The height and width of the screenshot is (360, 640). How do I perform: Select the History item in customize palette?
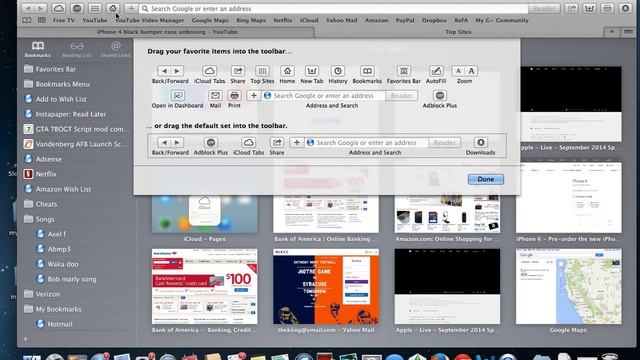338,75
